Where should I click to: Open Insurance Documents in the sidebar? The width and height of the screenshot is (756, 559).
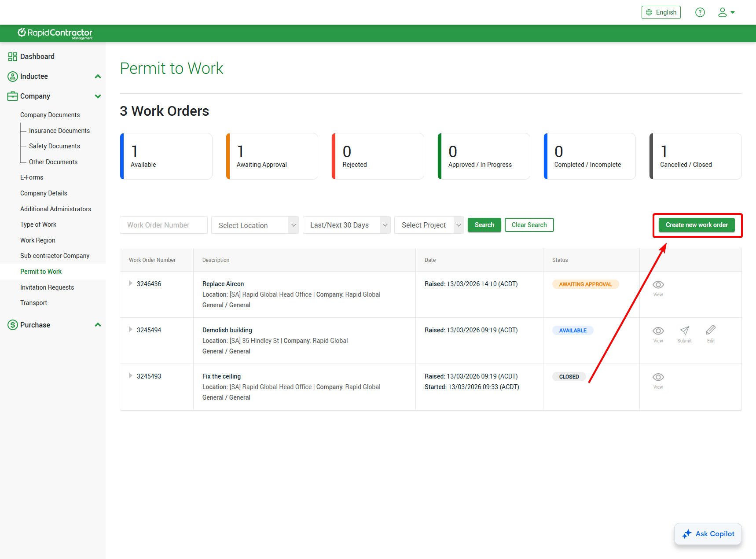coord(59,131)
